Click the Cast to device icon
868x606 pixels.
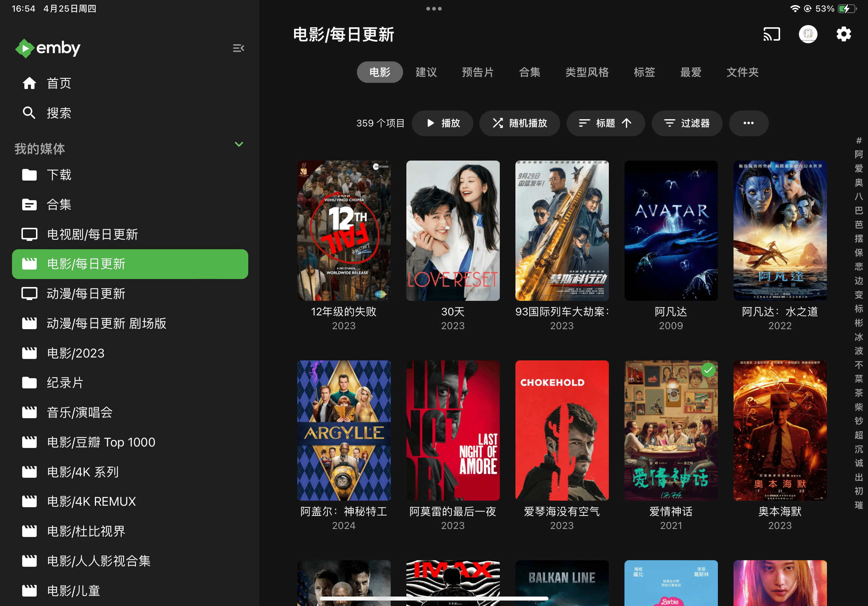click(772, 35)
